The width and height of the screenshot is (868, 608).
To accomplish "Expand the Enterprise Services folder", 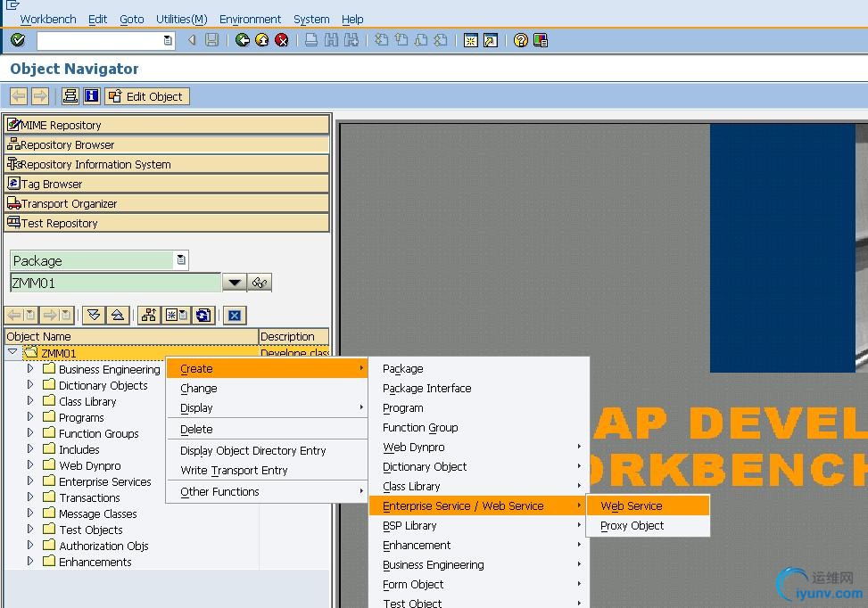I will click(30, 481).
